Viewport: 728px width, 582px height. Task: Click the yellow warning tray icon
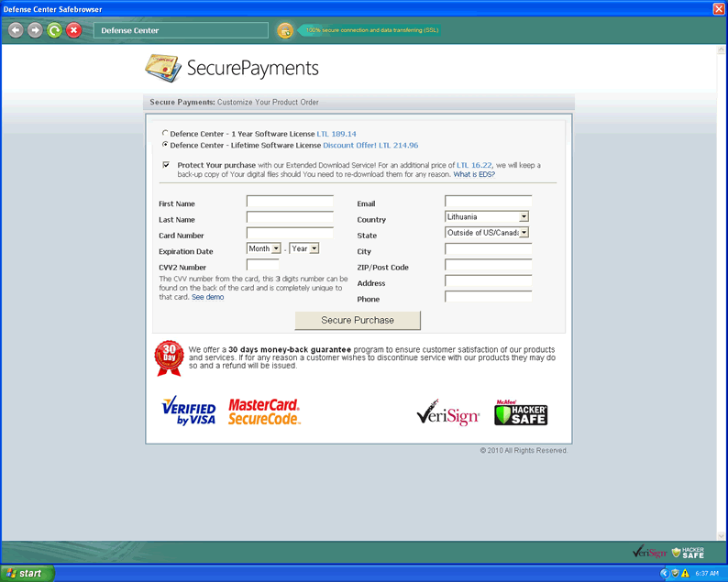point(685,573)
